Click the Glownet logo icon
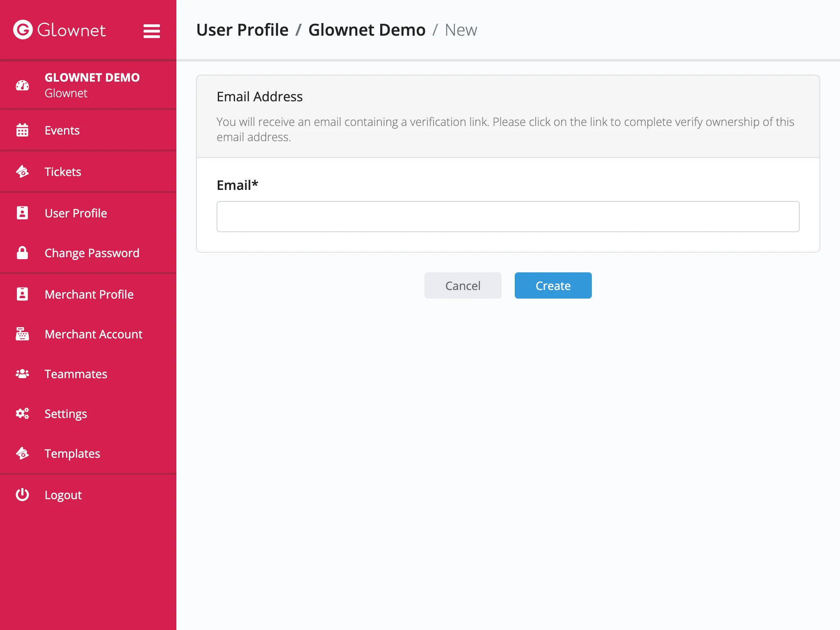Screen dimensions: 840x630 click(x=23, y=30)
